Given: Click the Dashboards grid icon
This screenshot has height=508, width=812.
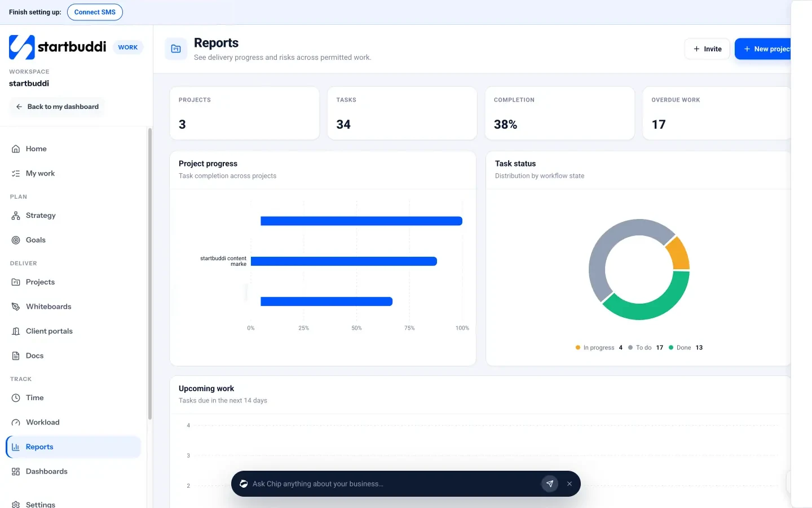Looking at the screenshot, I should tap(16, 472).
